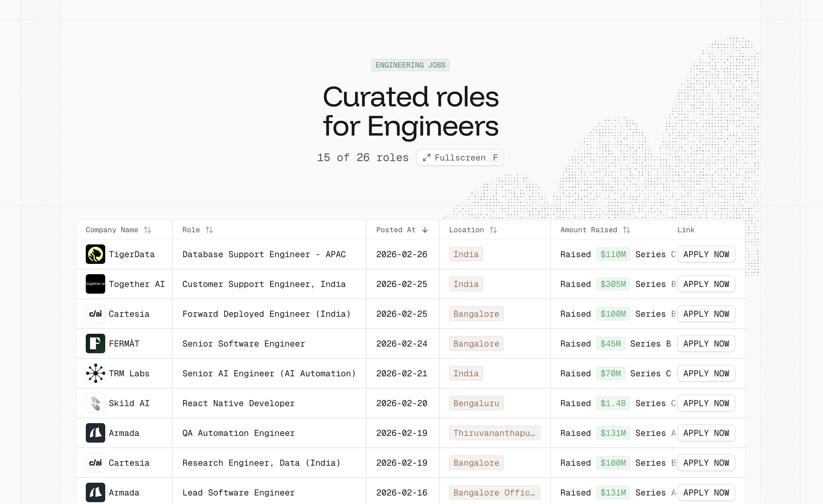823x504 pixels.
Task: Apply now to TigerData Database Support role
Action: click(x=706, y=254)
